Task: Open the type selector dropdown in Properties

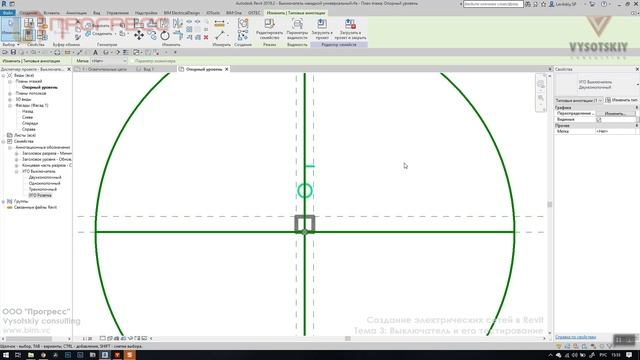Action: point(637,85)
